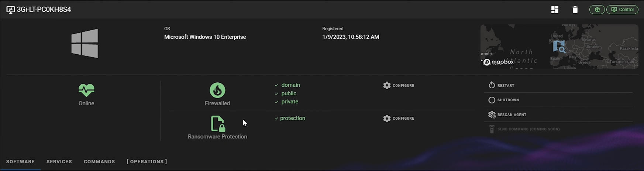Click the Online status label
644x171 pixels.
pos(86,103)
